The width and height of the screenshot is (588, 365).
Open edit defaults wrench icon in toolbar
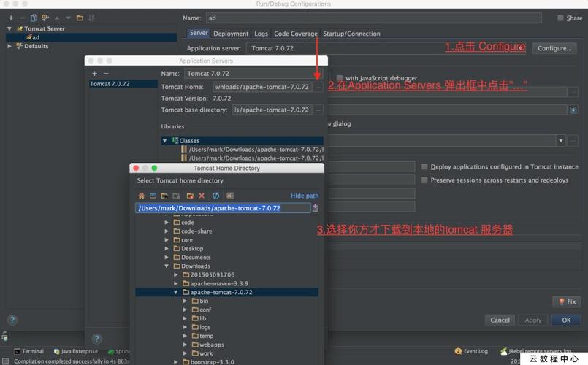click(x=45, y=18)
